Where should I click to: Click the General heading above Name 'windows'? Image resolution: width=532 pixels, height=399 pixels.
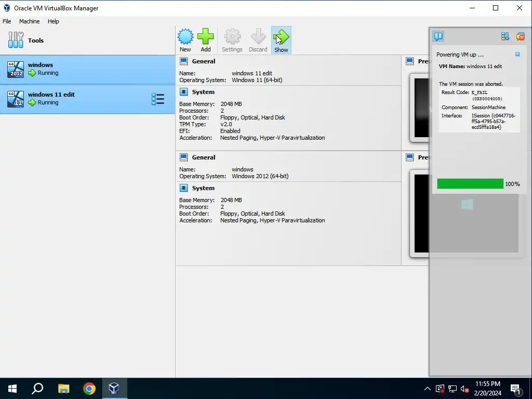point(204,157)
